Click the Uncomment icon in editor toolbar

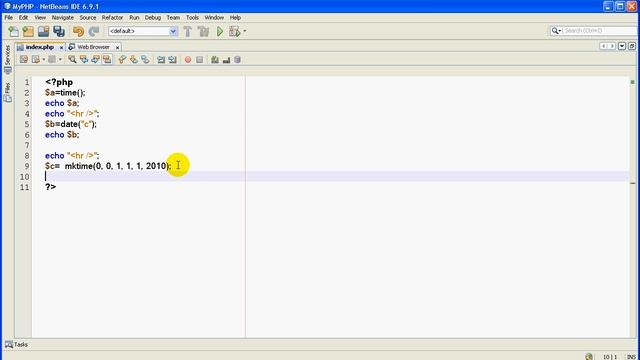pyautogui.click(x=226, y=60)
